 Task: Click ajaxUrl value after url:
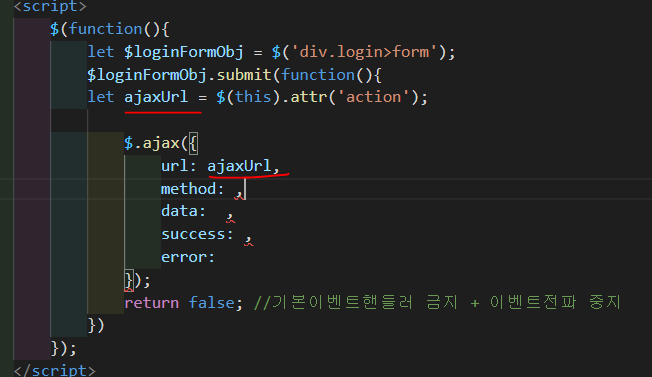(x=239, y=166)
